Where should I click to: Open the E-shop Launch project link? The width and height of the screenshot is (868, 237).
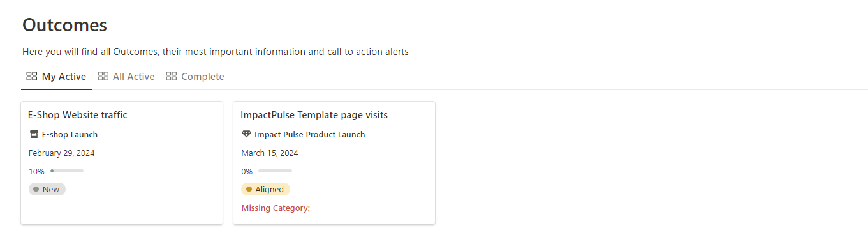(70, 134)
